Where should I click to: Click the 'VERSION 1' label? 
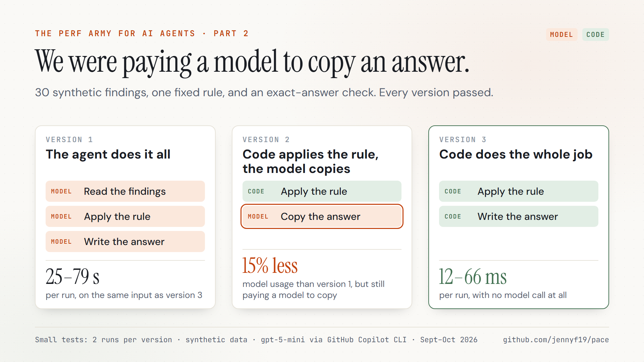(69, 139)
